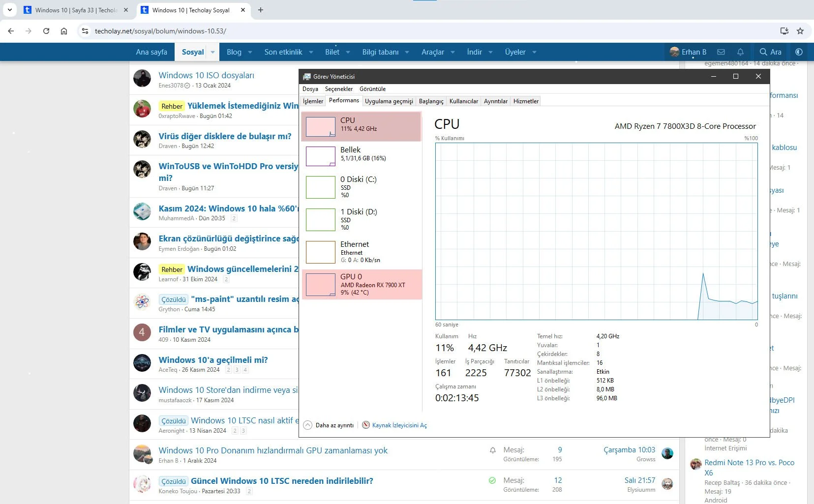The height and width of the screenshot is (504, 814).
Task: Open new browser tab with plus
Action: tap(261, 10)
